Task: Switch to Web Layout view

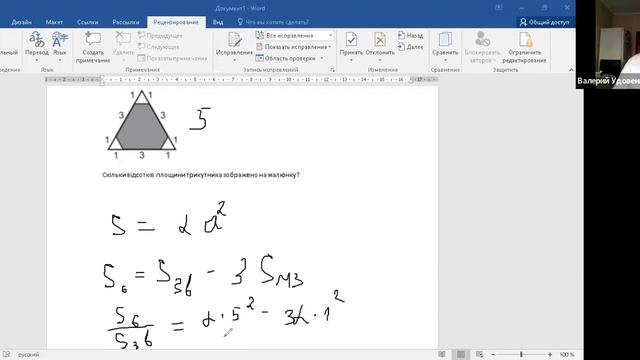Action: coord(480,354)
